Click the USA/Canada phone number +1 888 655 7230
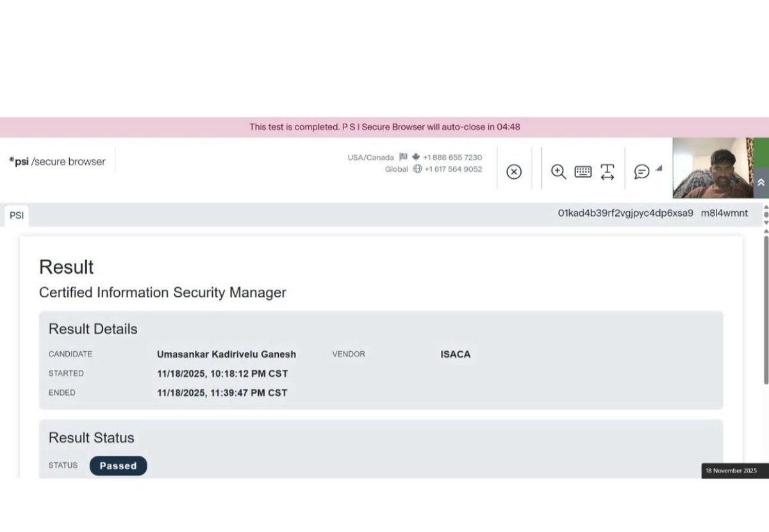Screen dimensions: 769x532 click(452, 157)
